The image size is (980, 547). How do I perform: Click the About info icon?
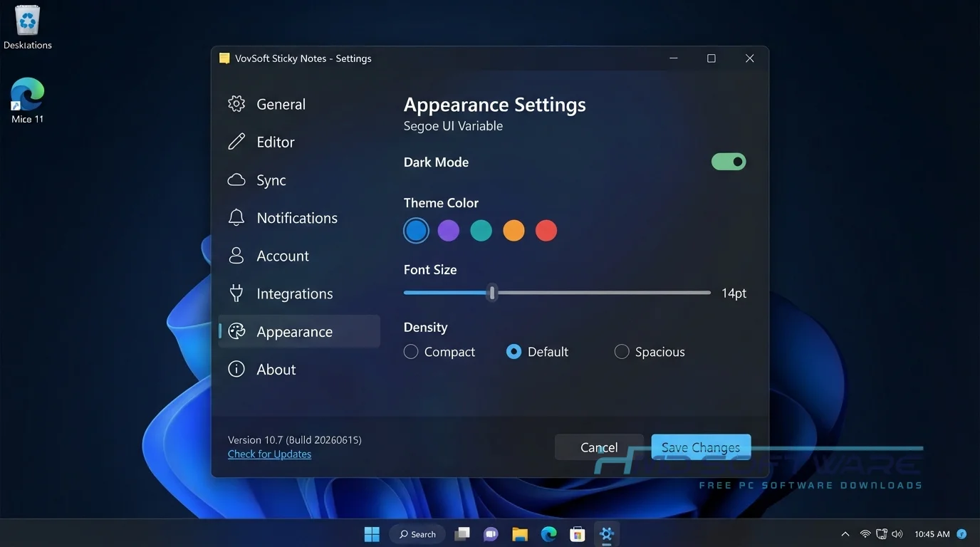click(x=236, y=369)
